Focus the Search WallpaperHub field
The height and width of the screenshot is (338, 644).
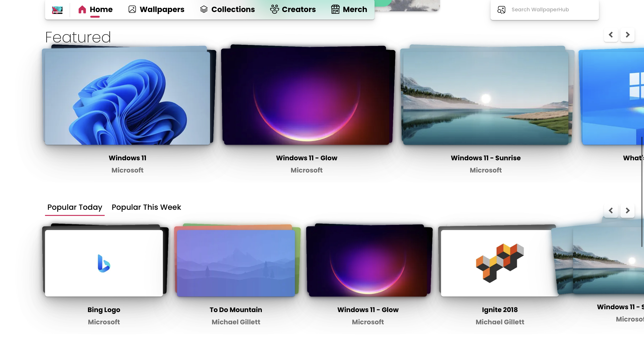[x=545, y=10]
